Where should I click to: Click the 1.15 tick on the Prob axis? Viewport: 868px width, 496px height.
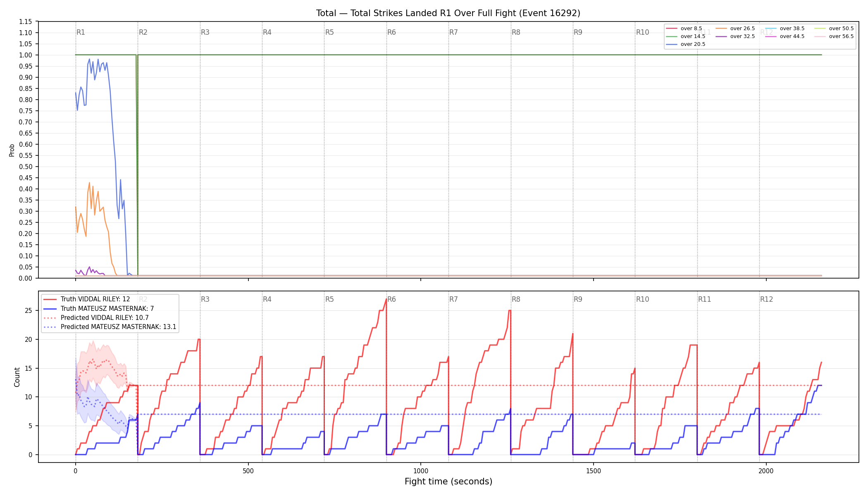pyautogui.click(x=26, y=21)
